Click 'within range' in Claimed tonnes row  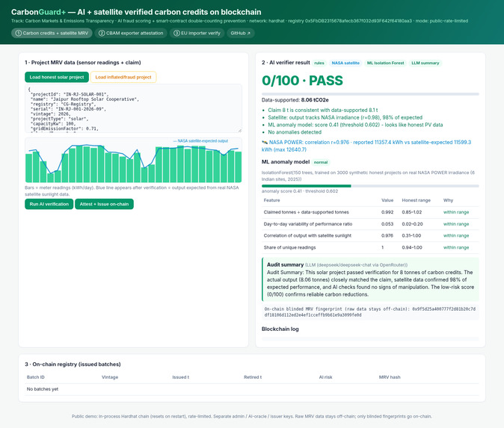[x=456, y=212]
